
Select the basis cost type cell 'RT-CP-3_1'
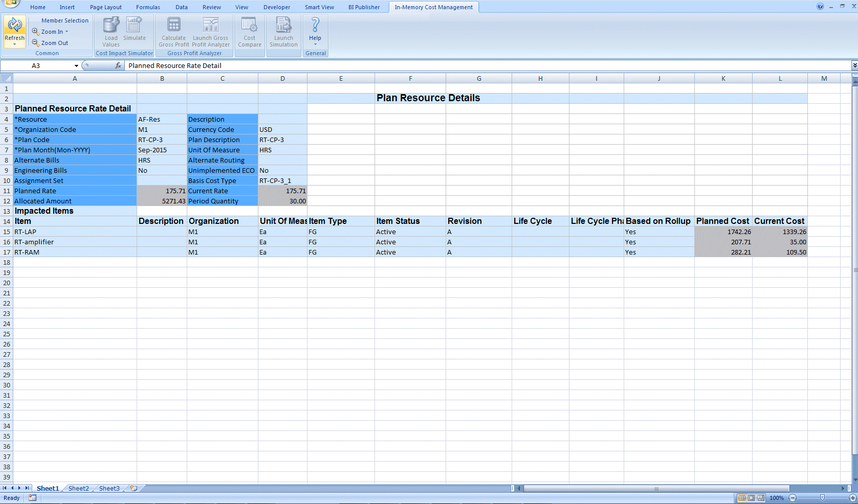pyautogui.click(x=282, y=180)
